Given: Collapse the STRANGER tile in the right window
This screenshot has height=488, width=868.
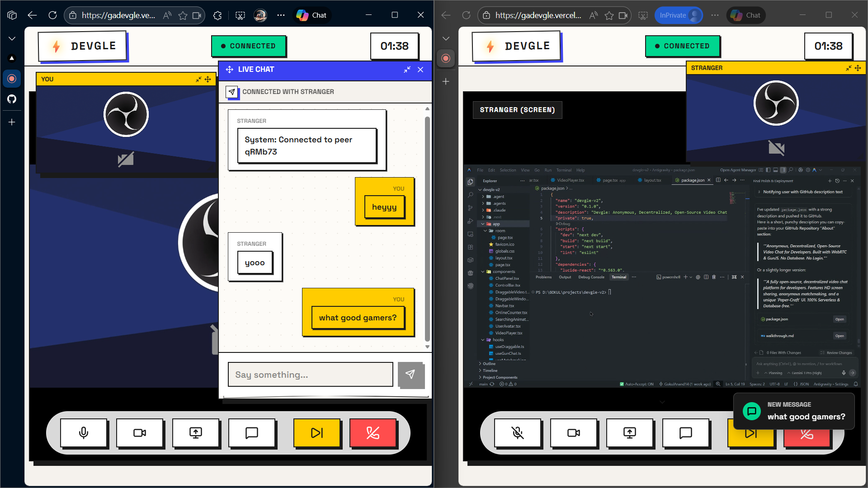Looking at the screenshot, I should click(x=848, y=68).
